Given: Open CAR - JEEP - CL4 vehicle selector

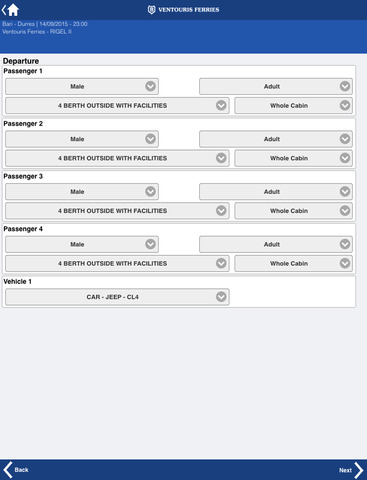Looking at the screenshot, I should coord(117,297).
